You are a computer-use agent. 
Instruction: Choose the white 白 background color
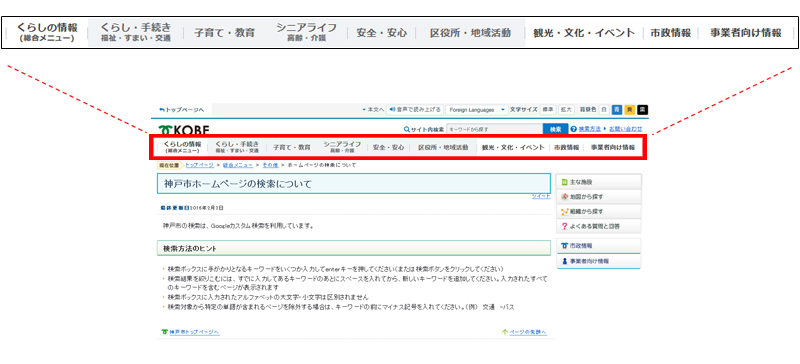tap(604, 109)
